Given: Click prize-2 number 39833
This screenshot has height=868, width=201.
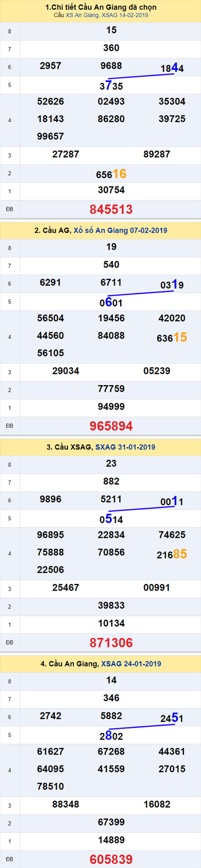Looking at the screenshot, I should pos(111,606).
